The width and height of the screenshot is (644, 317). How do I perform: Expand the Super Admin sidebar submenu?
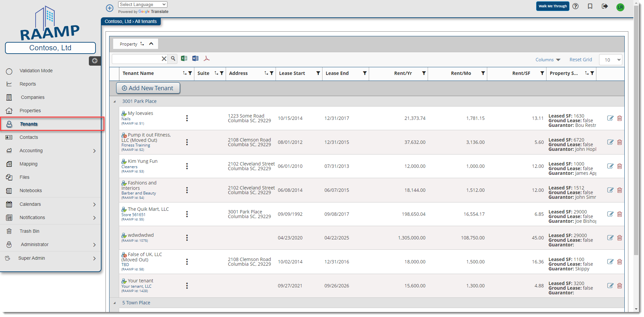95,258
